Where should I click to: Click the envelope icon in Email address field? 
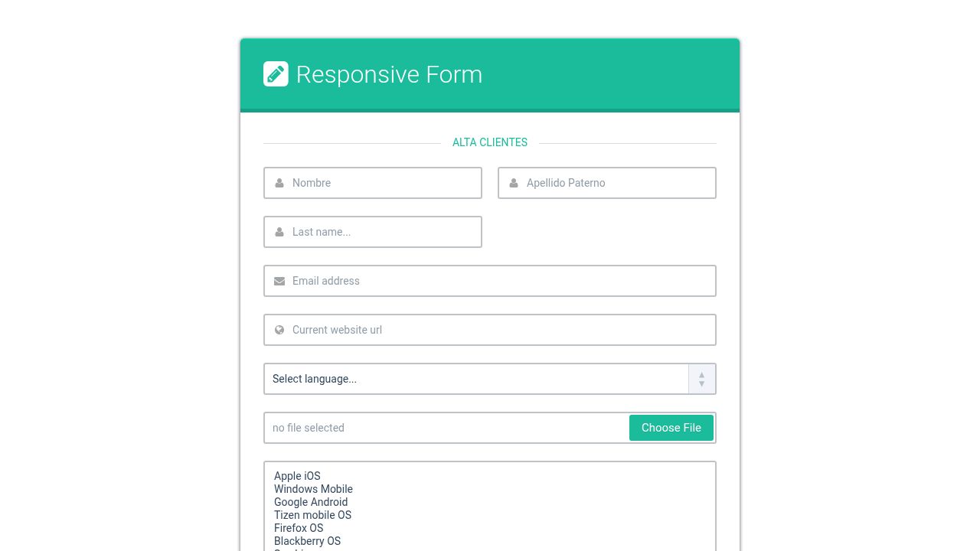(279, 281)
